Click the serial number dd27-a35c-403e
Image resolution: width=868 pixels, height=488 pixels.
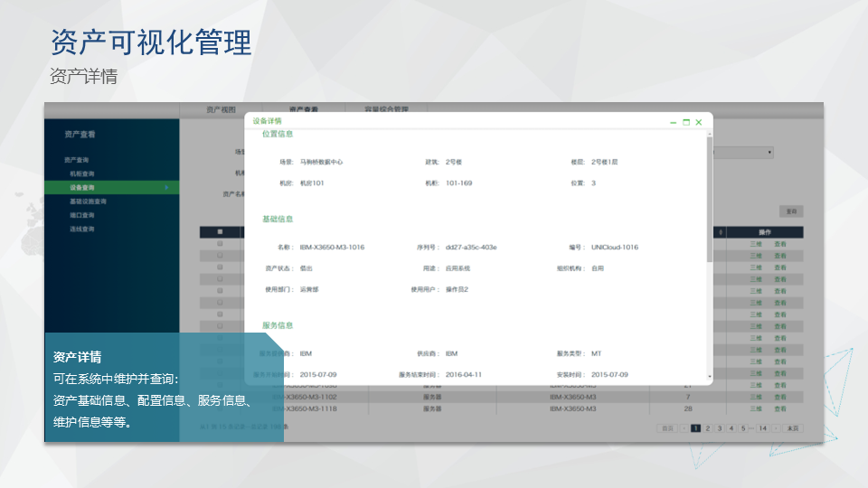[x=471, y=248]
